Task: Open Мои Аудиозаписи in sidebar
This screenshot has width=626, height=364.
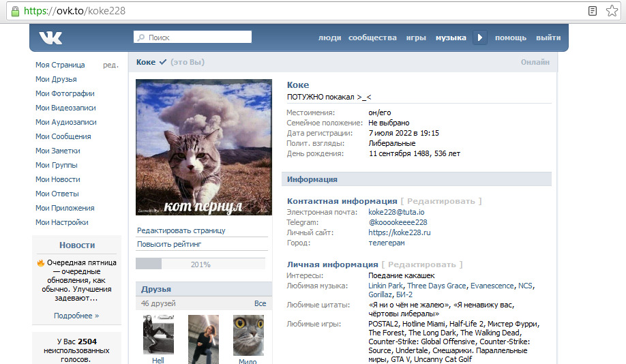Action: [66, 122]
